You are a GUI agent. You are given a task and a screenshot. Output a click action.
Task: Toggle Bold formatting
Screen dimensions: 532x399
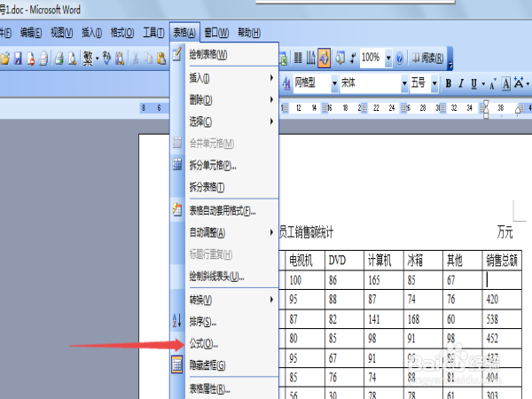click(x=449, y=83)
